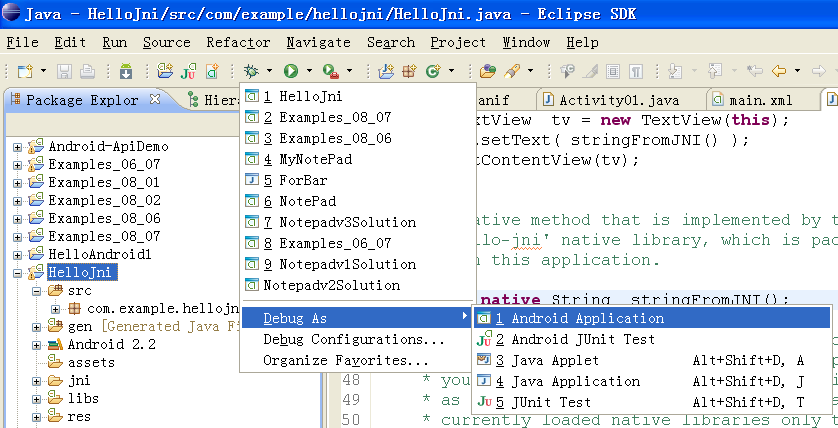The width and height of the screenshot is (838, 428).
Task: Open the Project menu
Action: tap(458, 42)
